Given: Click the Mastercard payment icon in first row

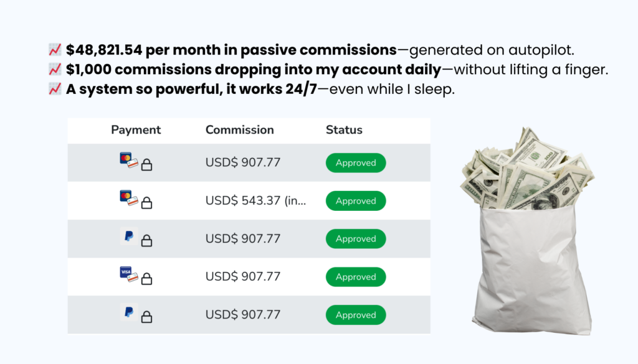Looking at the screenshot, I should pos(128,160).
